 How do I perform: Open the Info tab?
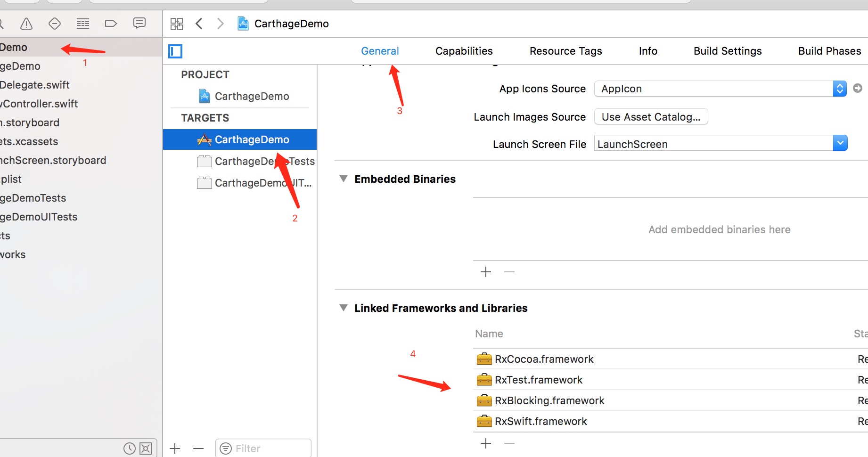[x=648, y=51]
